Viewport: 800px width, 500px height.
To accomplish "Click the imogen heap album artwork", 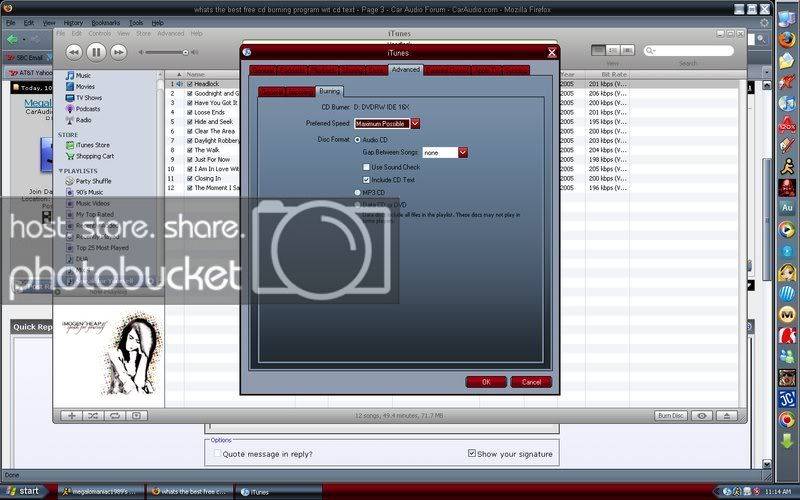I will click(109, 356).
